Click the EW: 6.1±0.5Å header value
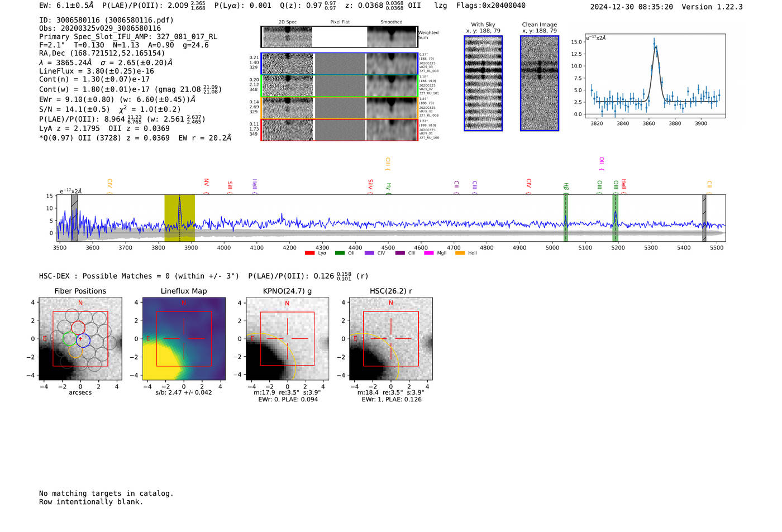The height and width of the screenshot is (532, 782). [66, 6]
